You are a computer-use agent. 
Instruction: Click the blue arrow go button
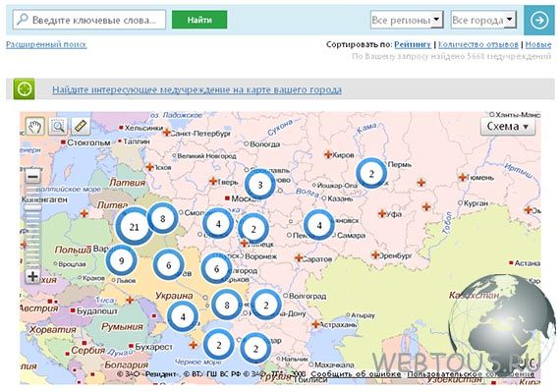pos(539,20)
